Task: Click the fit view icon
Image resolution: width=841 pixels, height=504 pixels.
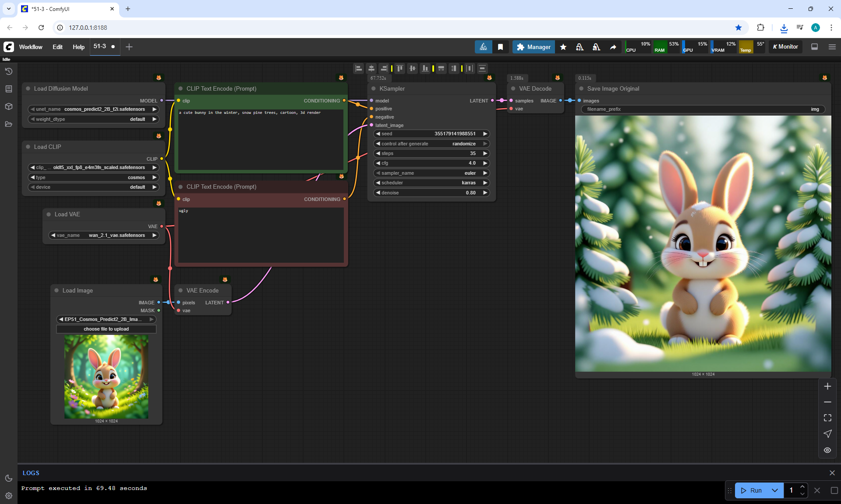Action: (827, 418)
